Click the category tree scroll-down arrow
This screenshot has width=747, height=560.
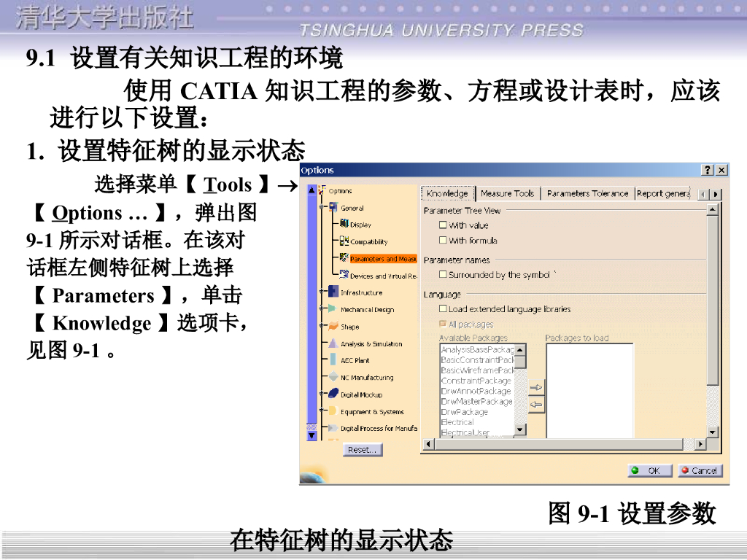coord(311,435)
